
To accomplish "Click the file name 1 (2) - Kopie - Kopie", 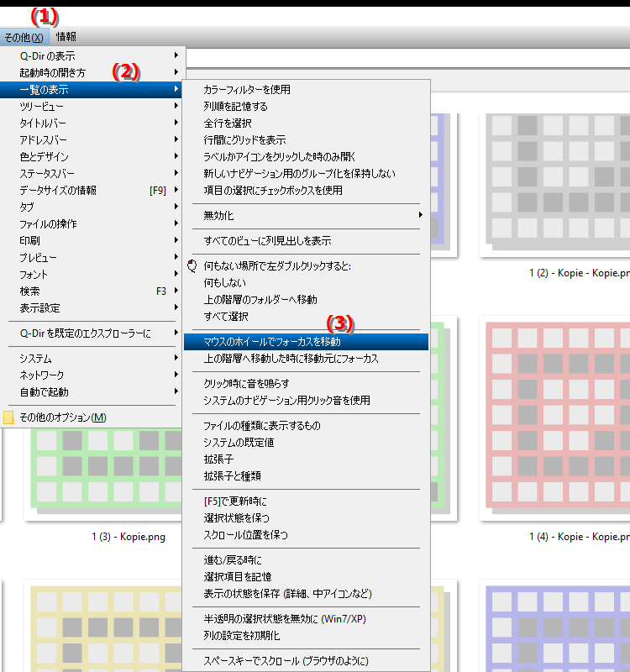I will click(580, 273).
